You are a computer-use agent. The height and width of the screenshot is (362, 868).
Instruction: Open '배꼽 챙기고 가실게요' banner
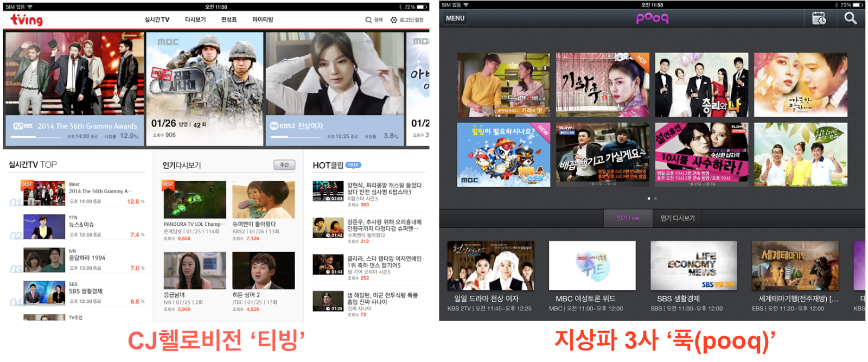pos(603,155)
